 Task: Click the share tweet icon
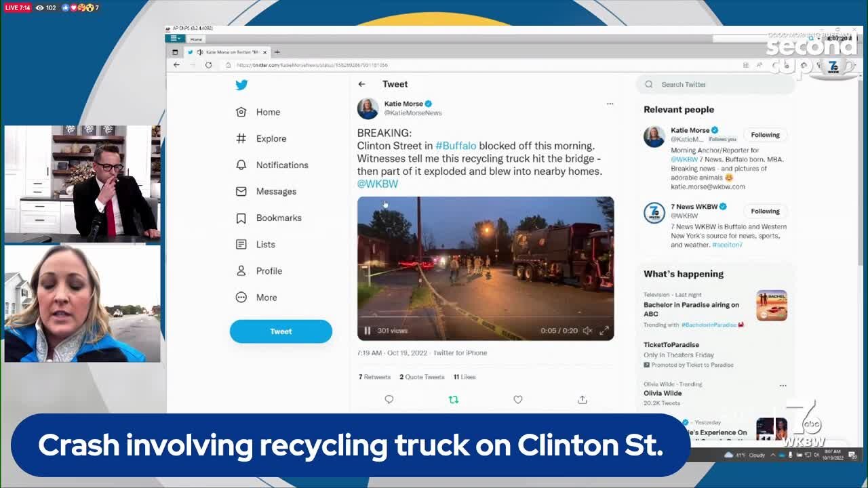point(583,400)
